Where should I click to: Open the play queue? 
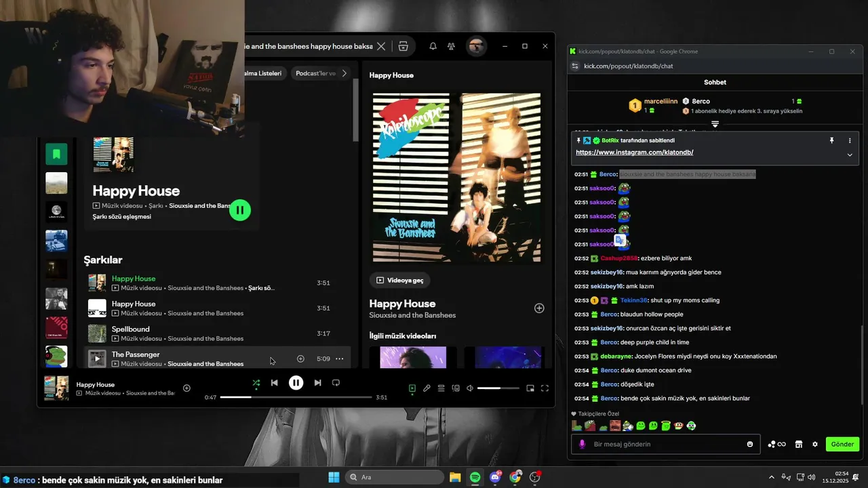441,388
